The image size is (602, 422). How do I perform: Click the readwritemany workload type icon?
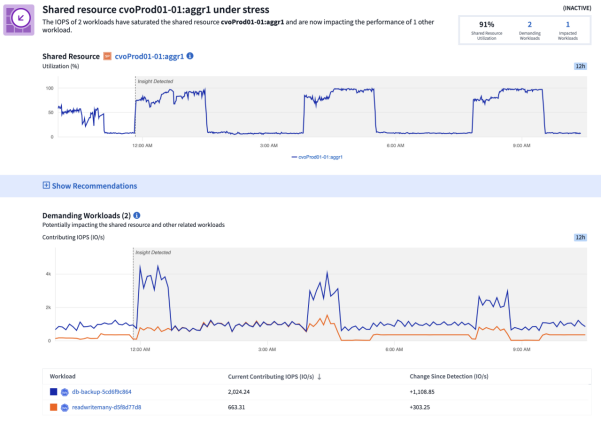click(x=65, y=407)
